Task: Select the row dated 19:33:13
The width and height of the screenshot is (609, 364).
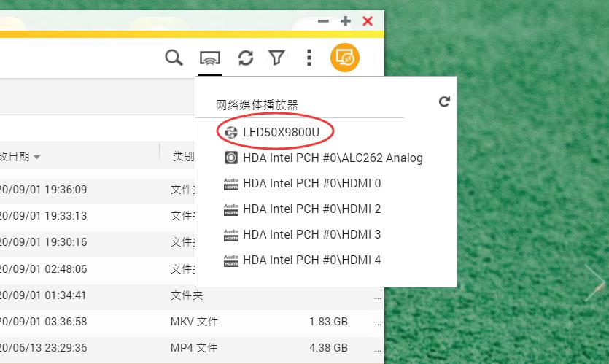Action: tap(98, 216)
